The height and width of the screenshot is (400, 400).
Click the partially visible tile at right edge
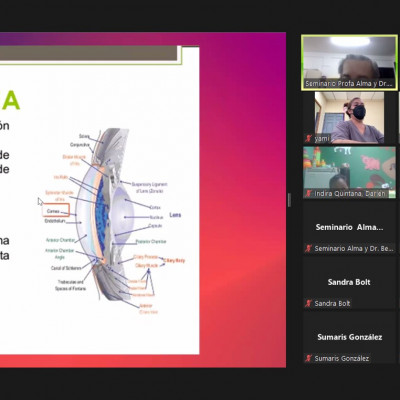click(x=399, y=118)
